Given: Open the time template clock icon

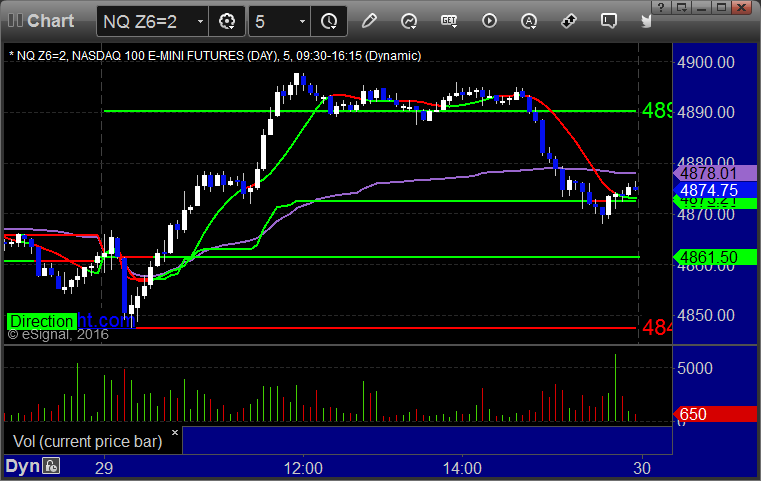Looking at the screenshot, I should point(329,21).
